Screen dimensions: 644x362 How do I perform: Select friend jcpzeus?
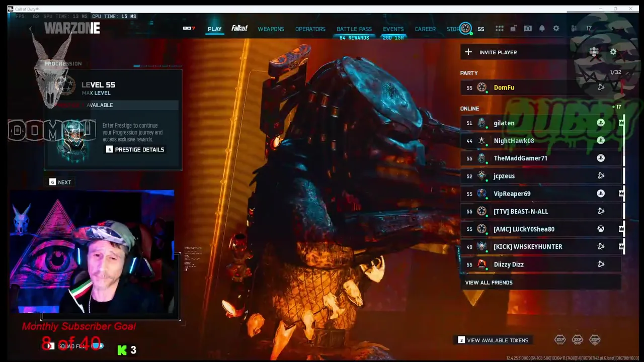(x=540, y=176)
